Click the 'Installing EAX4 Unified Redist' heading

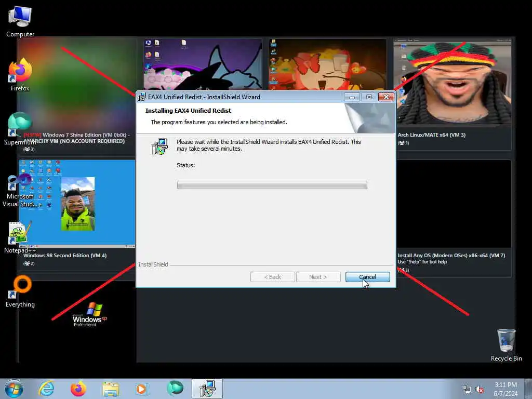188,111
